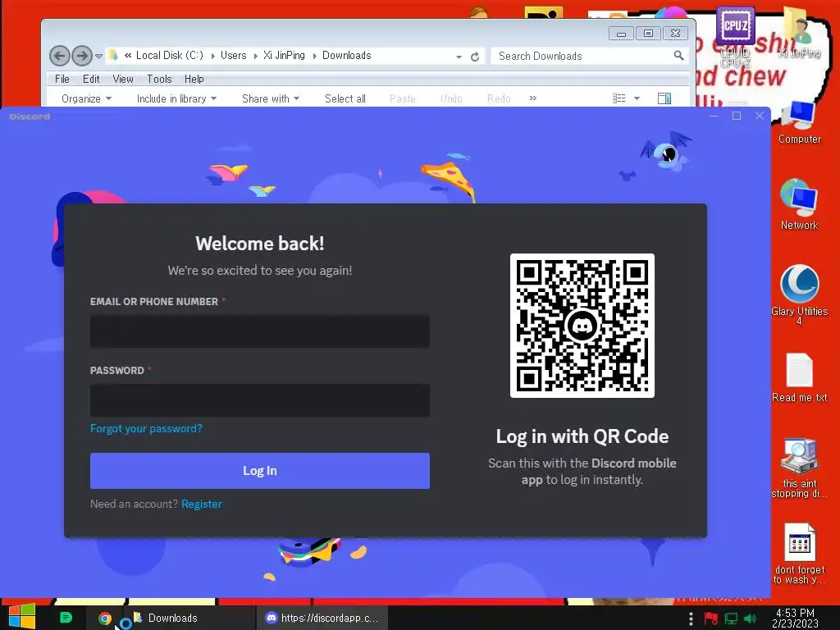Open the Tools menu in Explorer

coord(160,80)
